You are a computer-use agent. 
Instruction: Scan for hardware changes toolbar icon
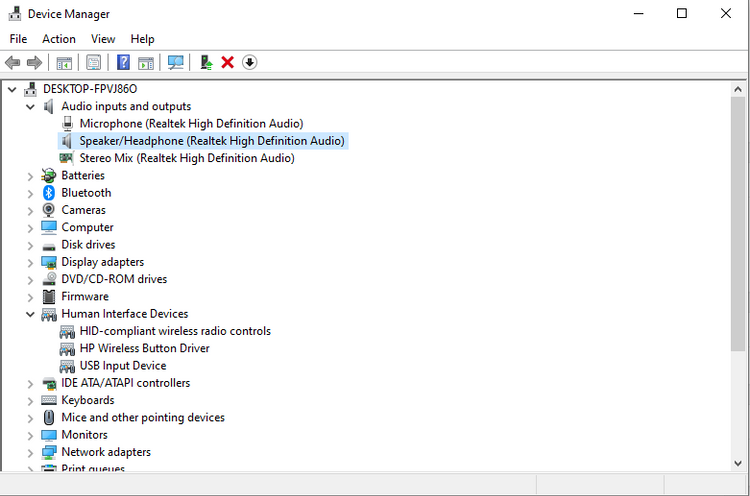click(176, 62)
